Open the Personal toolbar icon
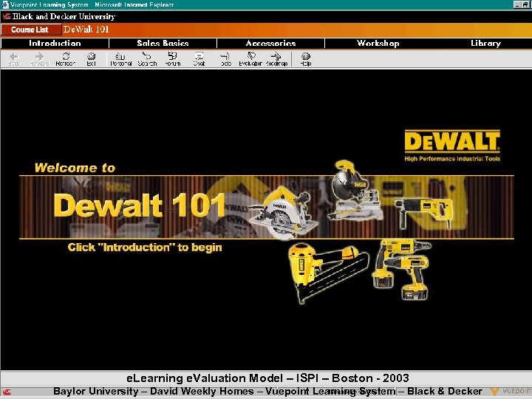 pos(120,58)
